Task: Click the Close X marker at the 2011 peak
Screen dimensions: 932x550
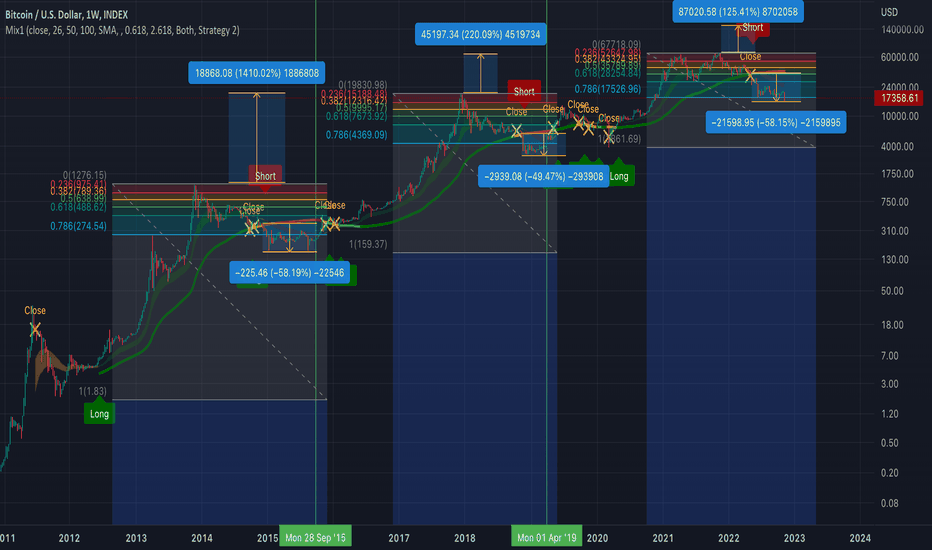Action: pyautogui.click(x=35, y=329)
